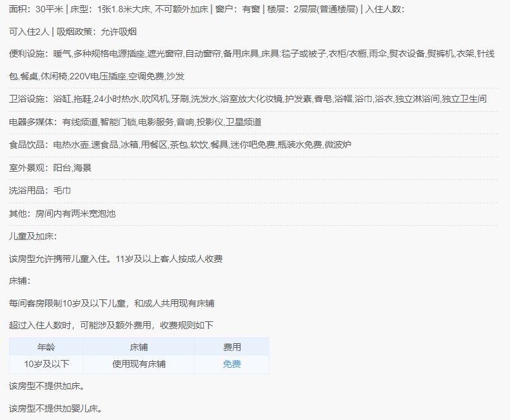Click 该房型不提供加婴儿床 sentence
The image size is (510, 420).
point(55,408)
